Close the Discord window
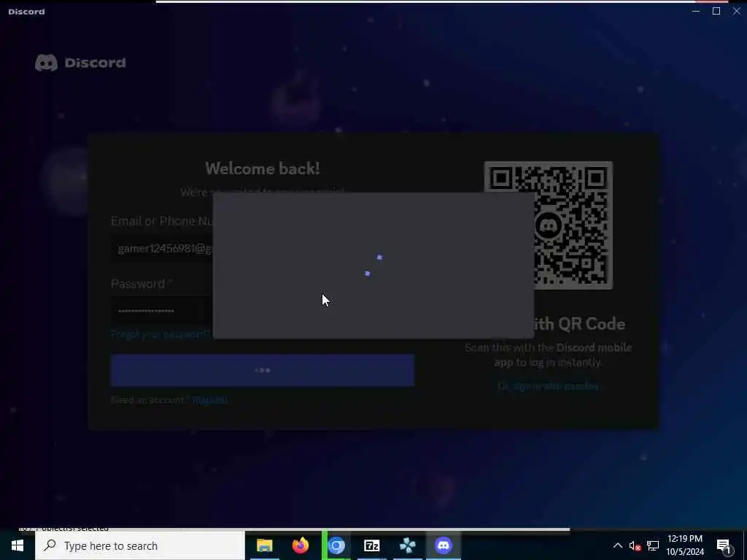 (x=737, y=11)
